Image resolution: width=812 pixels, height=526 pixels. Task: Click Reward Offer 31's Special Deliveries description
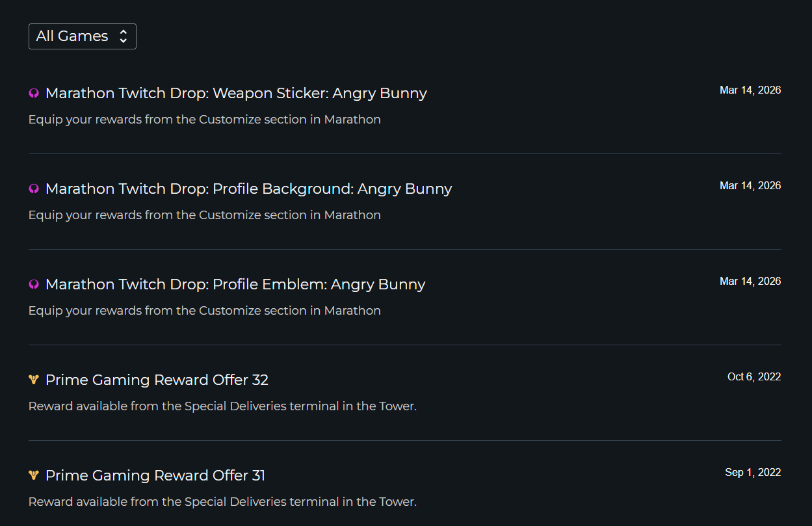tap(222, 502)
